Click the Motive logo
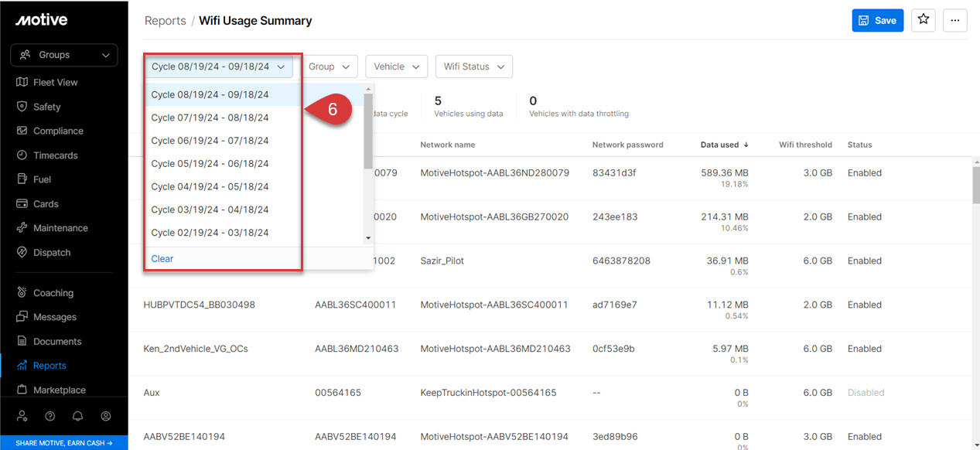The height and width of the screenshot is (450, 980). [x=41, y=20]
